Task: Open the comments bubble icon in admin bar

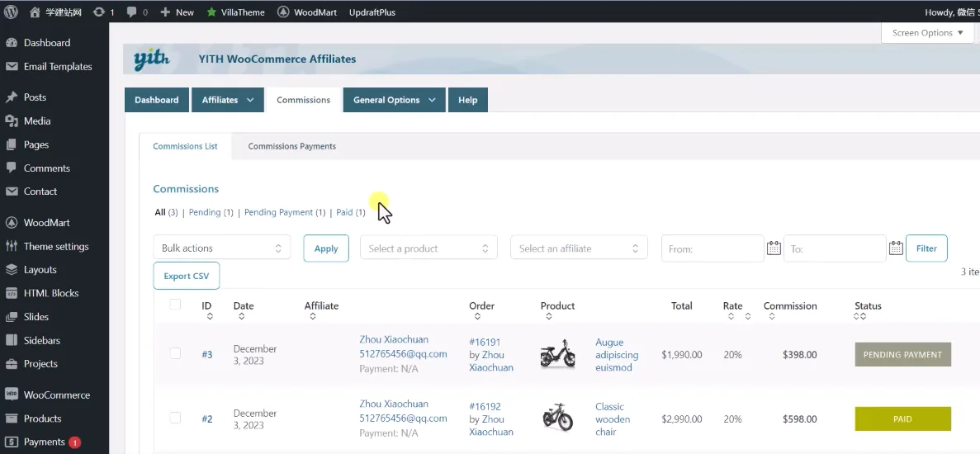Action: (x=131, y=12)
